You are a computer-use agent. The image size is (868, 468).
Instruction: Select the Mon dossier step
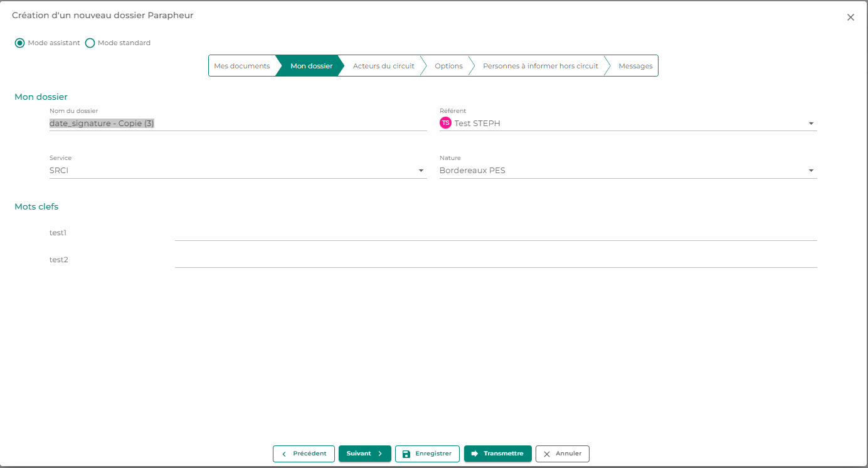tap(311, 66)
